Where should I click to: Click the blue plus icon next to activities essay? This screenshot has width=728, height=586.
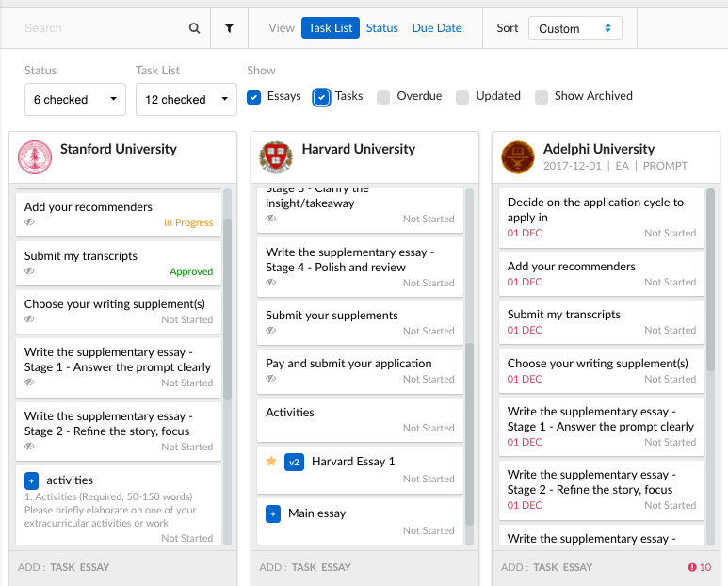32,481
